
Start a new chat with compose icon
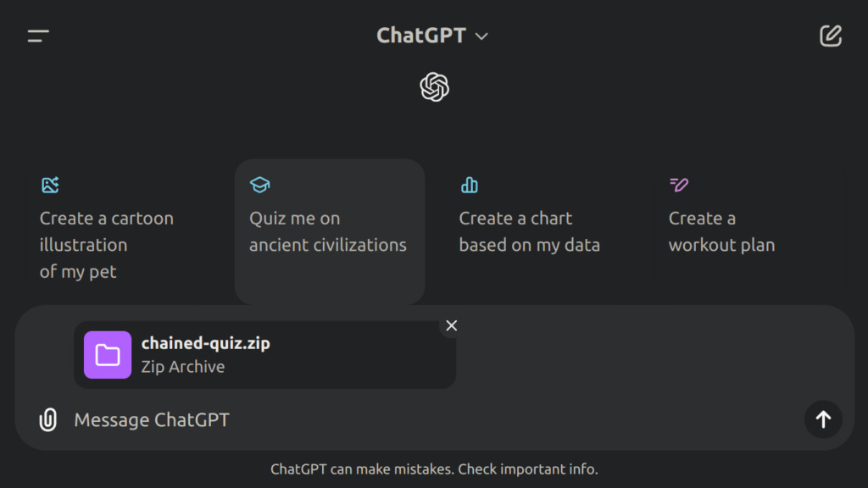point(831,36)
